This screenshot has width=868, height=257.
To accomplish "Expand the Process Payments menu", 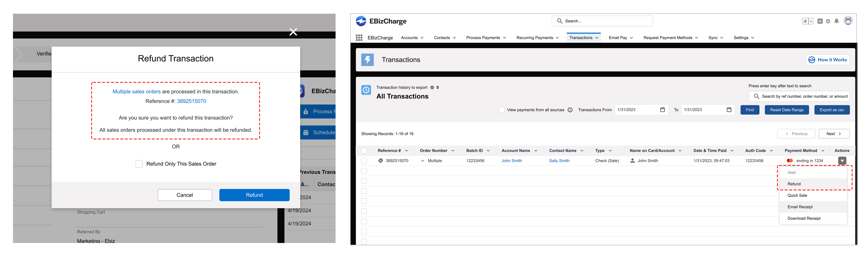I will [486, 38].
